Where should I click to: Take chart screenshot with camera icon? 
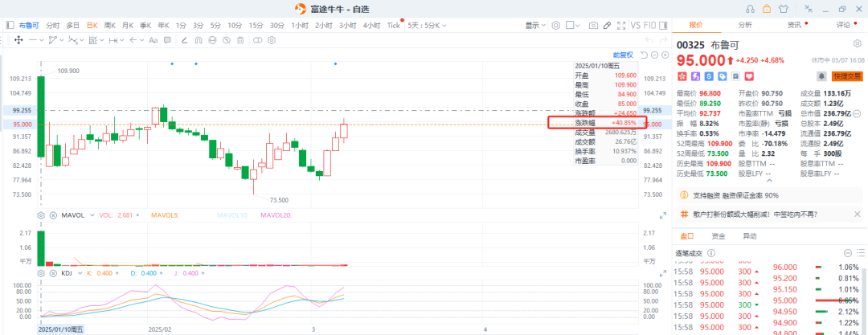pos(593,25)
